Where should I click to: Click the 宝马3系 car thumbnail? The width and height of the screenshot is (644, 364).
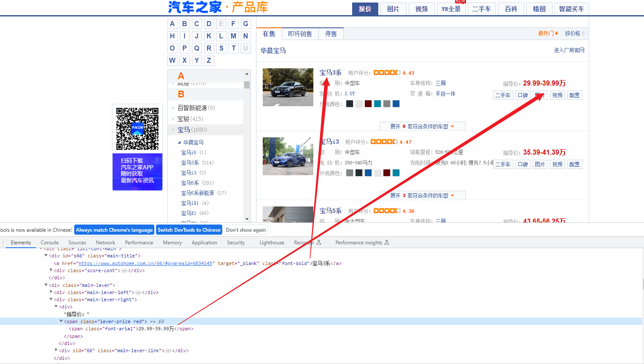pyautogui.click(x=288, y=87)
